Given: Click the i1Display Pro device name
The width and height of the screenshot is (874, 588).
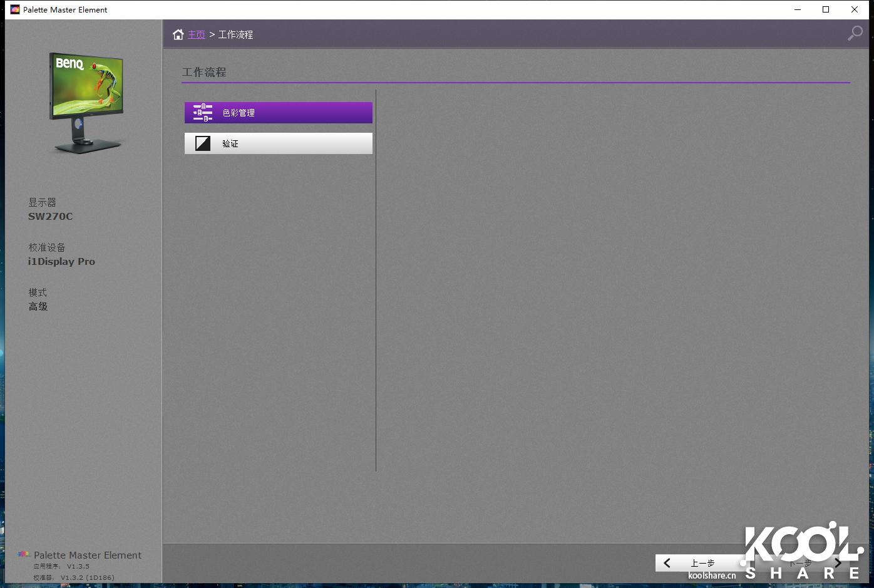Looking at the screenshot, I should [x=61, y=261].
